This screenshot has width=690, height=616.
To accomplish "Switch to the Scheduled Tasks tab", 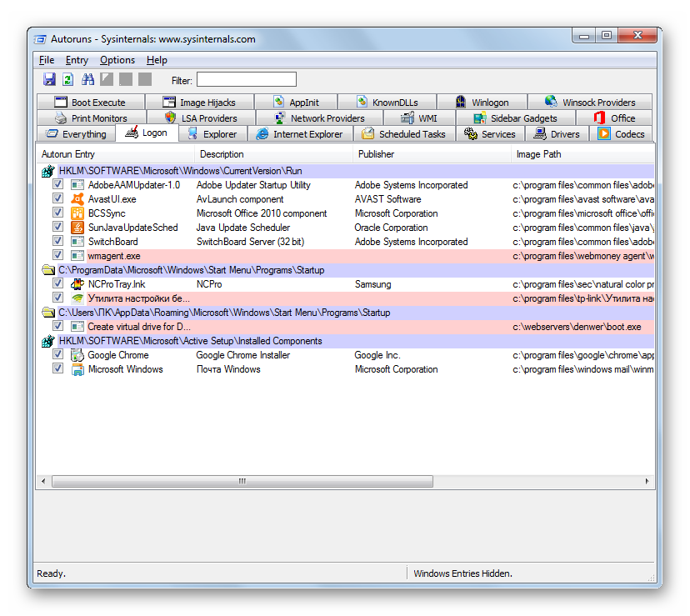I will click(404, 134).
